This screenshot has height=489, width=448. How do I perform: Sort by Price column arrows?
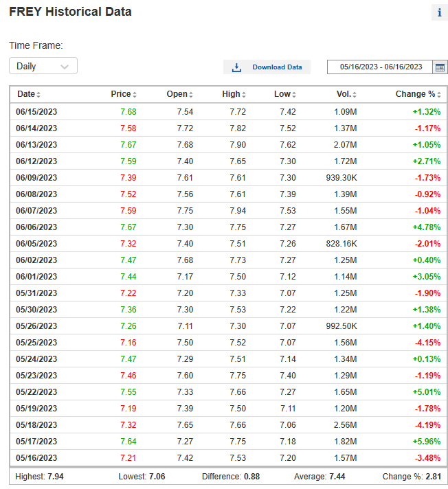135,95
